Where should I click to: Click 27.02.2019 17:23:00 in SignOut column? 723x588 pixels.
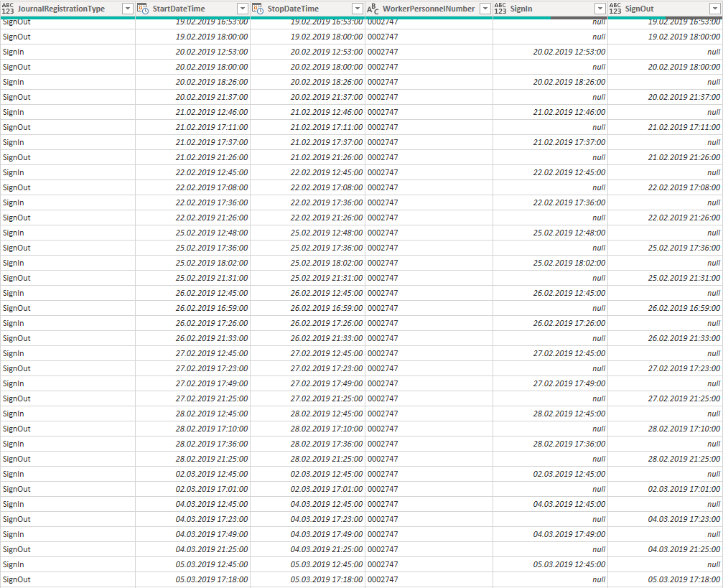point(684,368)
